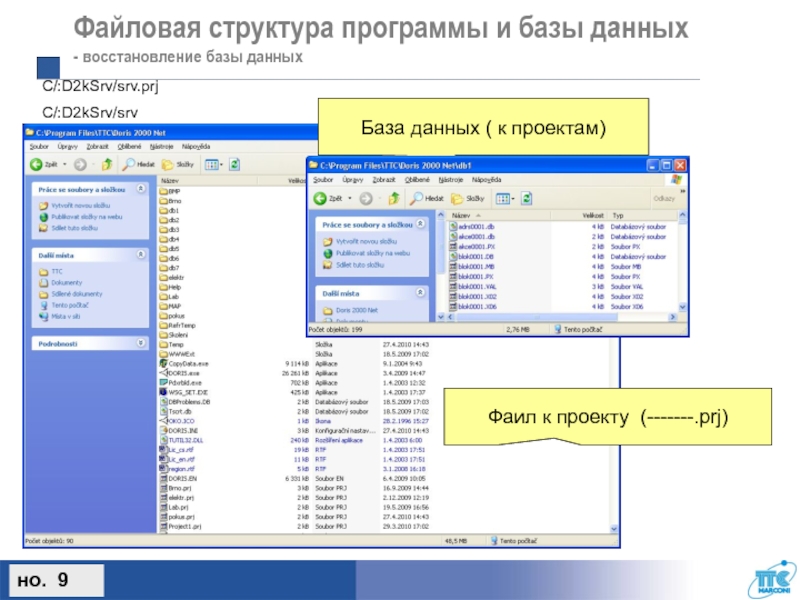Viewport: 800px width, 600px height.
Task: Select the blok0001.X06 file row
Action: pos(563,307)
